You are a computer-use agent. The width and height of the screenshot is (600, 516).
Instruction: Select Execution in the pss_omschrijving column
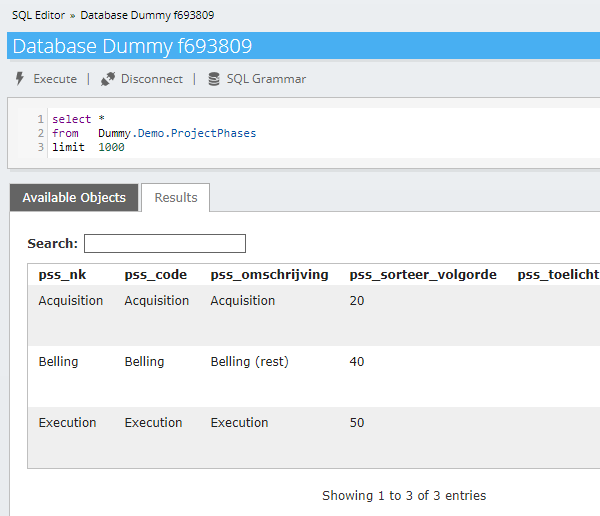[240, 423]
